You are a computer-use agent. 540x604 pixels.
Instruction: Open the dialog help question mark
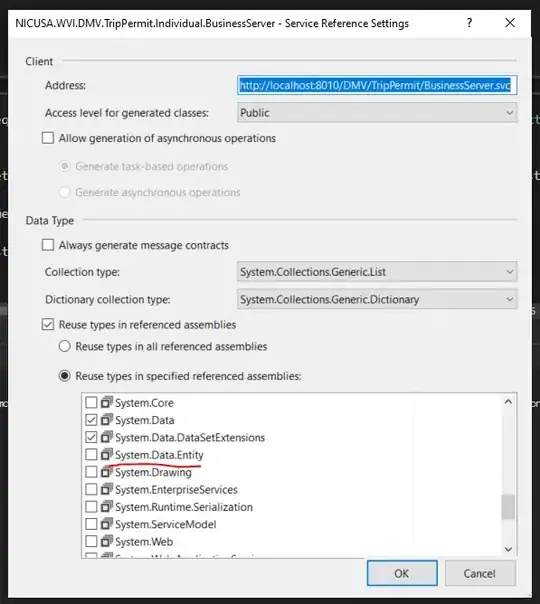469,23
